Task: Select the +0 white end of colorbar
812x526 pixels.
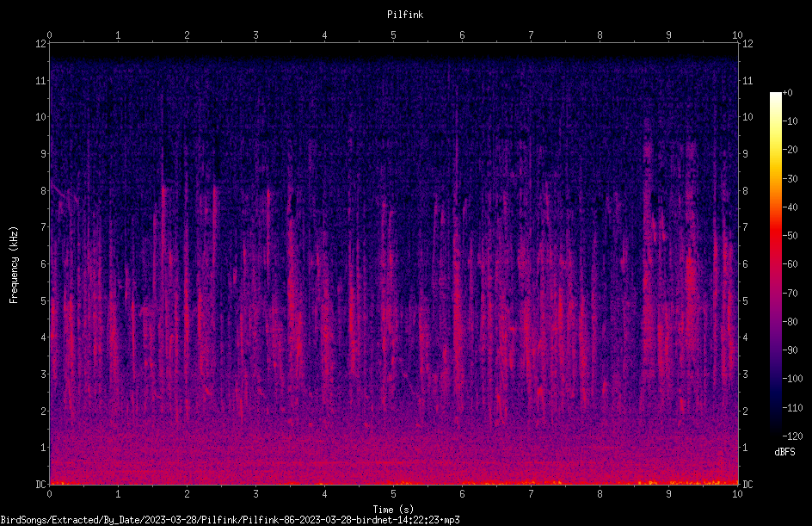Action: tap(775, 95)
